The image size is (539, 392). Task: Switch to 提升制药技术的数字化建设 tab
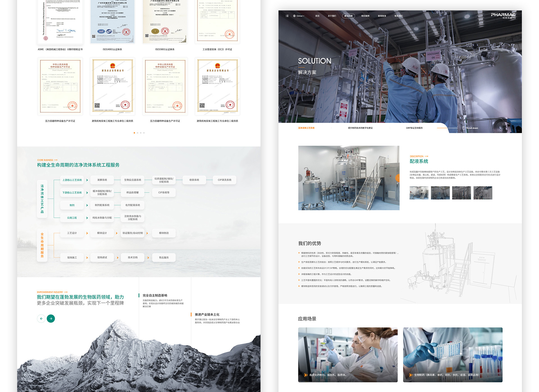360,128
